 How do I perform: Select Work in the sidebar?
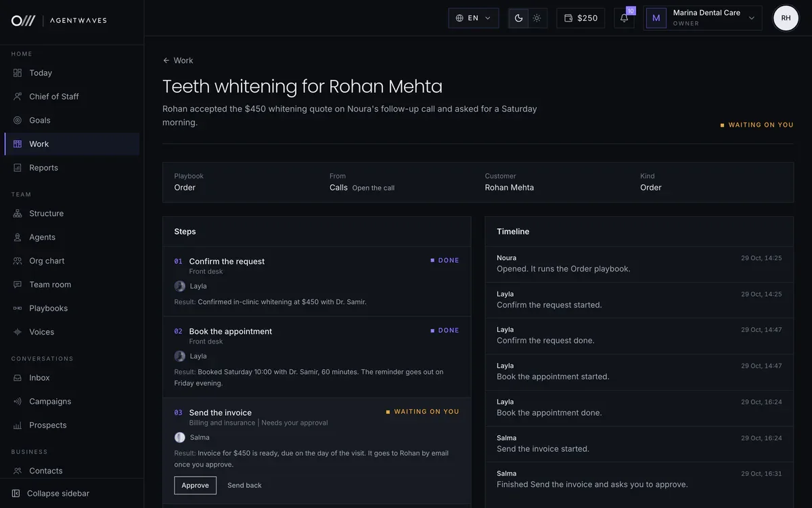point(72,144)
